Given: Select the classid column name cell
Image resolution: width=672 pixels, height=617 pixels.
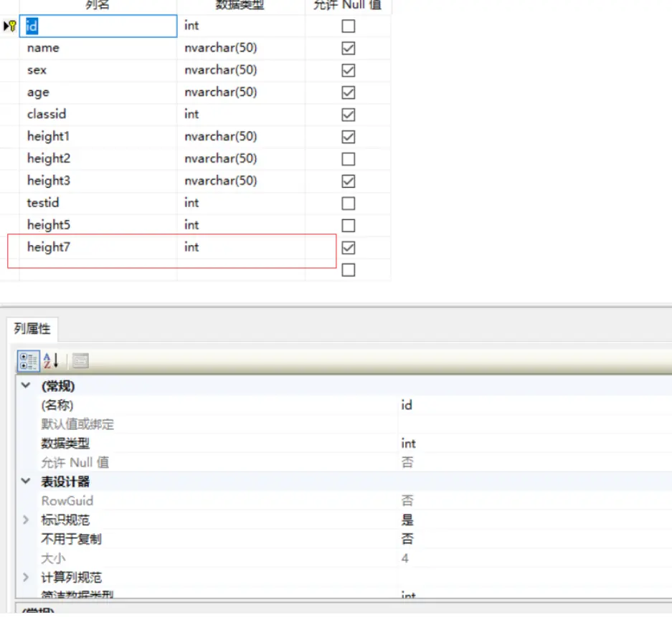Looking at the screenshot, I should coord(98,115).
